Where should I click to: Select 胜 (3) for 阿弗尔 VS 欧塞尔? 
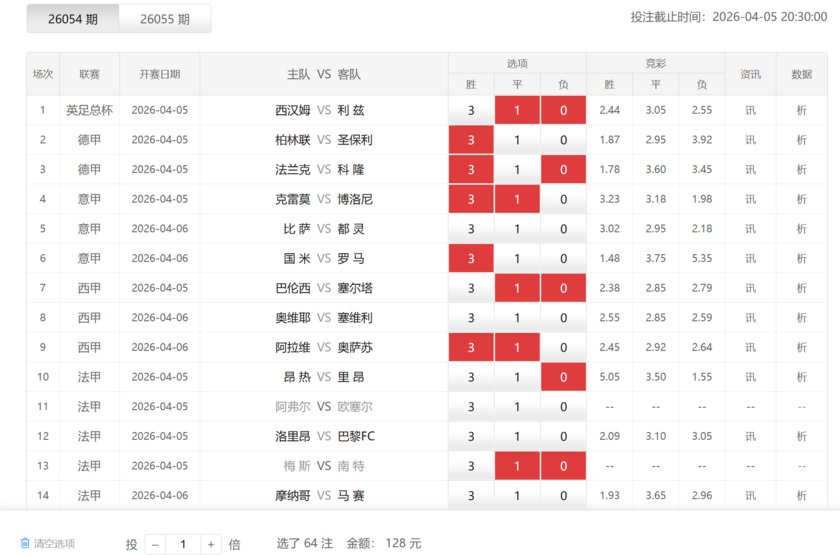click(x=471, y=407)
